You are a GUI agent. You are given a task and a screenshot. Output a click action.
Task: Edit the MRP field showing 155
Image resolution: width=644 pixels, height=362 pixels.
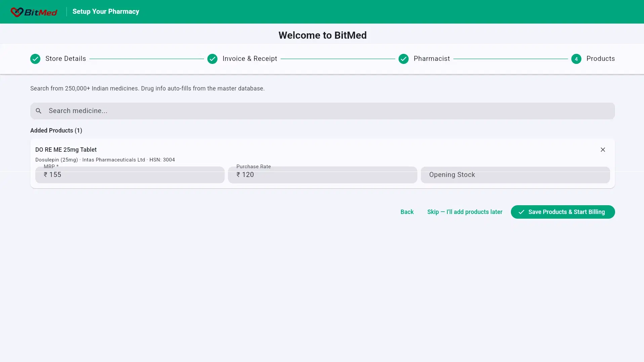pyautogui.click(x=130, y=175)
